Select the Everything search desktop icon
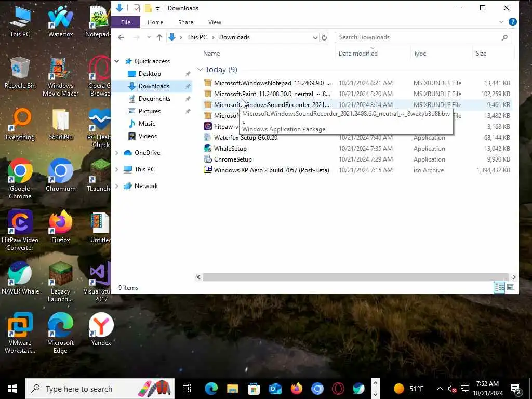Viewport: 532px width, 399px height. point(20,124)
